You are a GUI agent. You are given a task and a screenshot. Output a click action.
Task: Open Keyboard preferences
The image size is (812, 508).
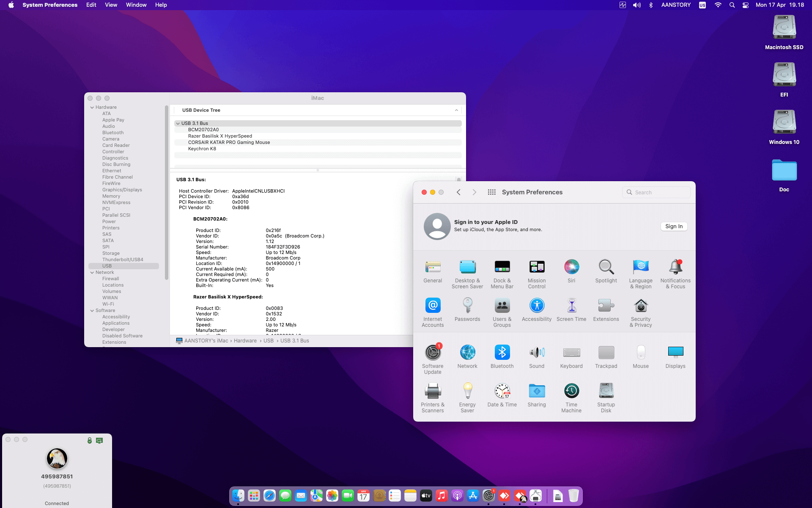click(571, 352)
